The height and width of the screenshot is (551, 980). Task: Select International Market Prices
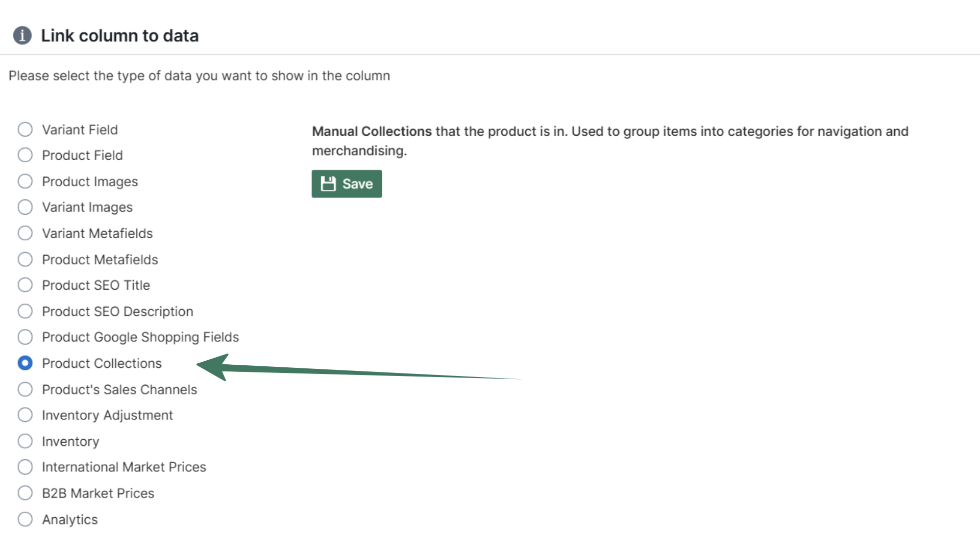click(x=25, y=467)
